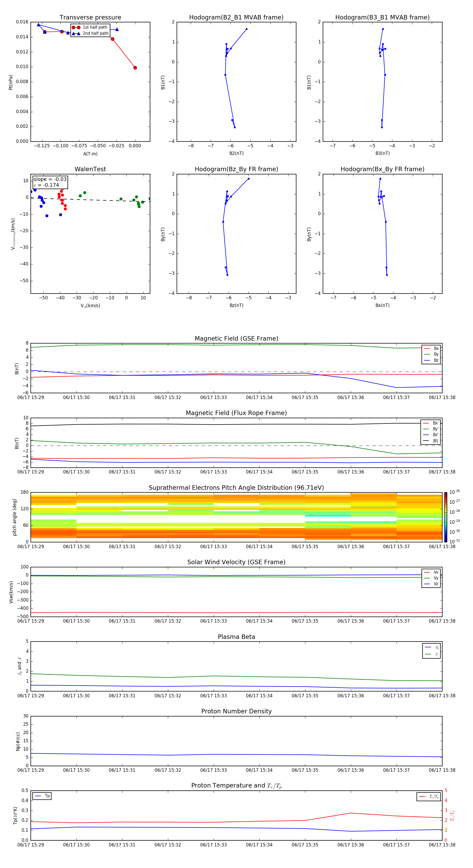Click the "Plasma Beta" plot title

[x=236, y=637]
